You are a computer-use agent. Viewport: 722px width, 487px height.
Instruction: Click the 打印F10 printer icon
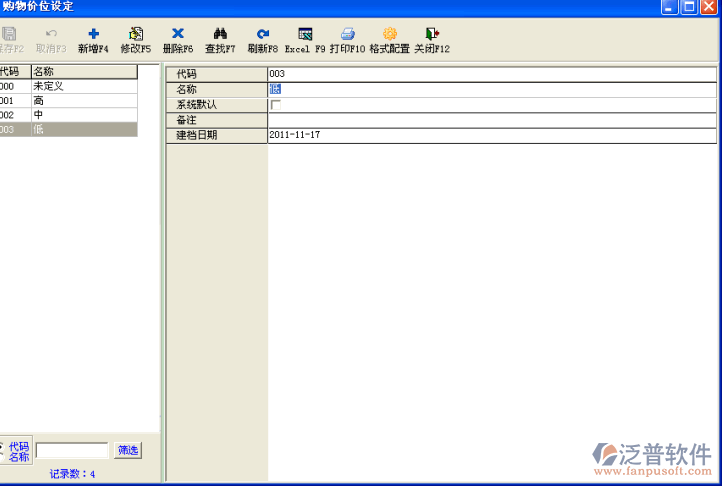pos(348,34)
